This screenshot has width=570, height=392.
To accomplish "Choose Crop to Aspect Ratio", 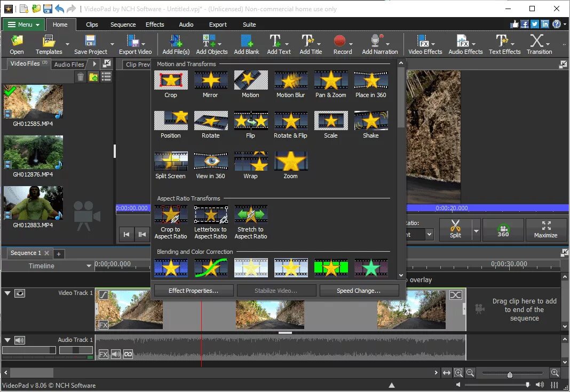I will coord(171,222).
